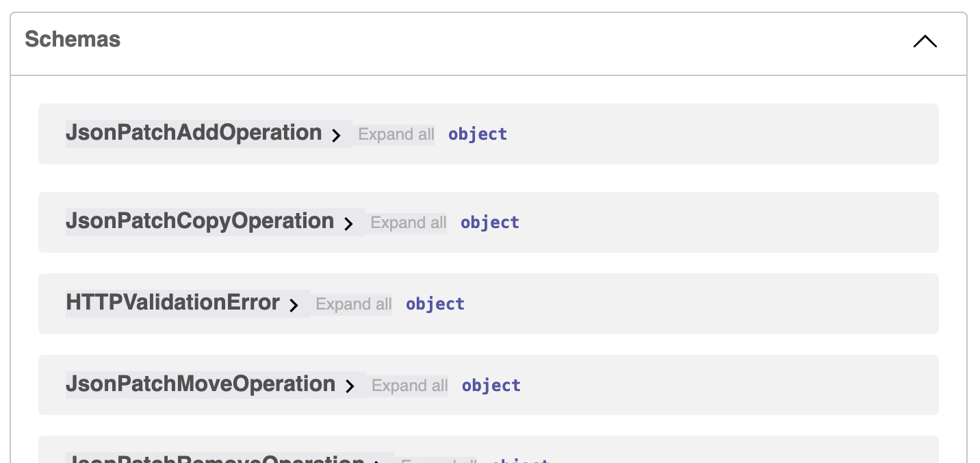Open the JsonPatchCopyOperation schema title
This screenshot has width=980, height=463.
(x=200, y=221)
